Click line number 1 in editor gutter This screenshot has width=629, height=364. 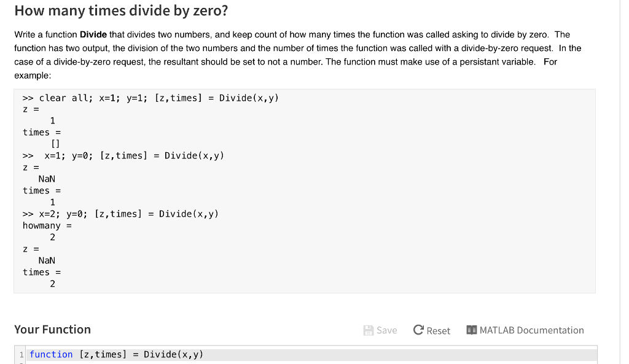(x=21, y=355)
